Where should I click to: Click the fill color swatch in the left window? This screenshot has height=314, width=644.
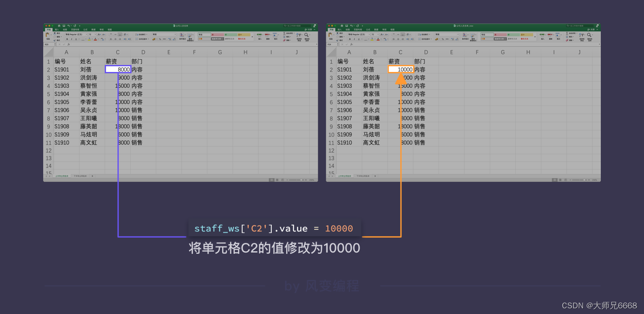click(x=89, y=39)
